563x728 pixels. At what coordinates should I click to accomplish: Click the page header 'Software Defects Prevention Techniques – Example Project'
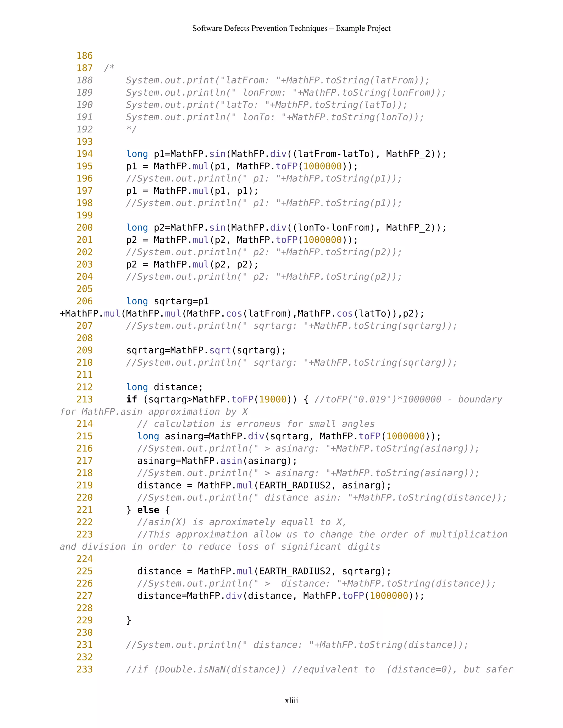(291, 28)
